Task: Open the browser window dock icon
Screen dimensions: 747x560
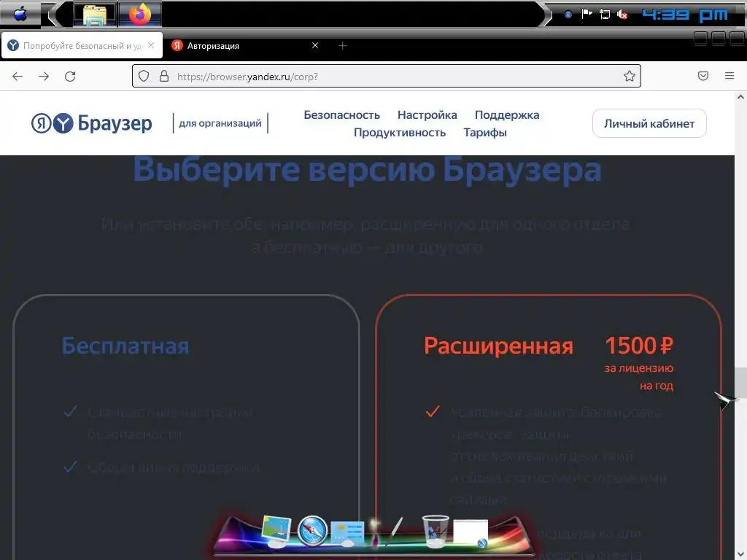Action: pyautogui.click(x=471, y=532)
